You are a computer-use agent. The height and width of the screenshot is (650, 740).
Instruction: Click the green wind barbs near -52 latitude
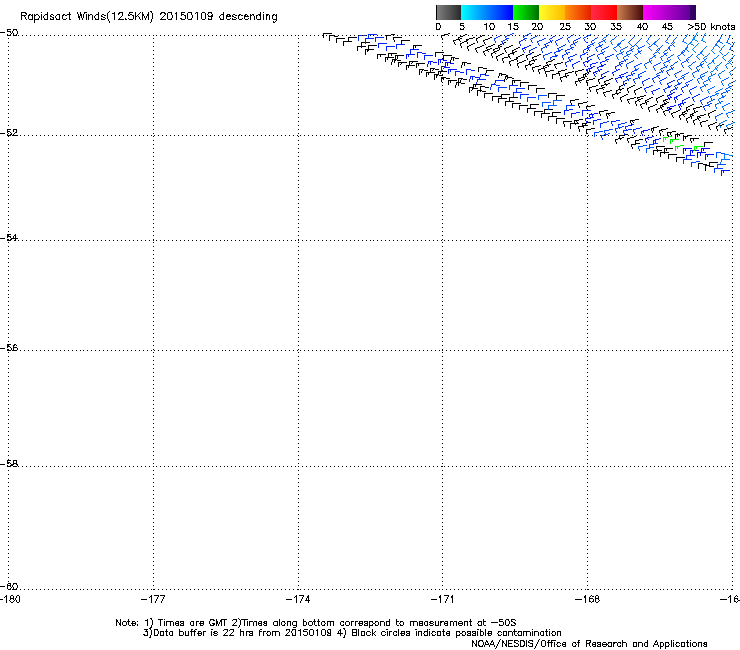click(681, 143)
